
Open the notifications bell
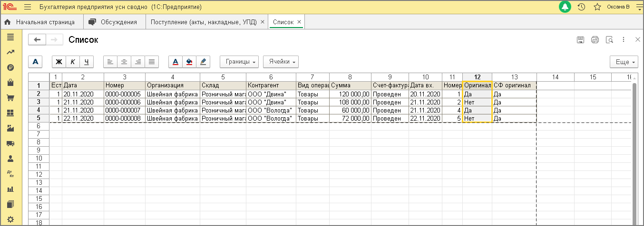point(565,7)
